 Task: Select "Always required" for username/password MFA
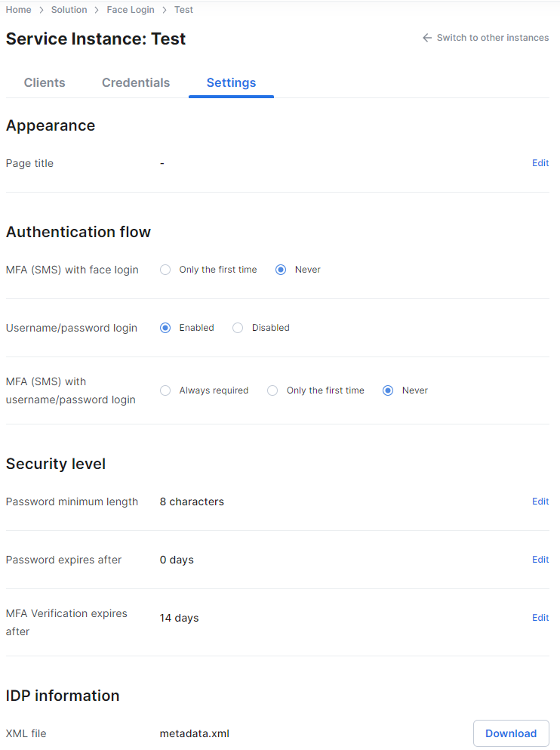[165, 390]
